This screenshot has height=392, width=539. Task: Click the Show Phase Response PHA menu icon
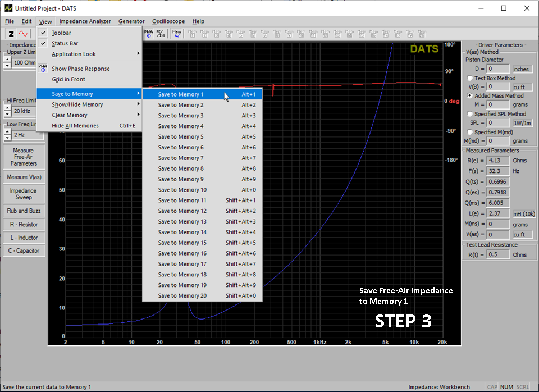pyautogui.click(x=43, y=68)
